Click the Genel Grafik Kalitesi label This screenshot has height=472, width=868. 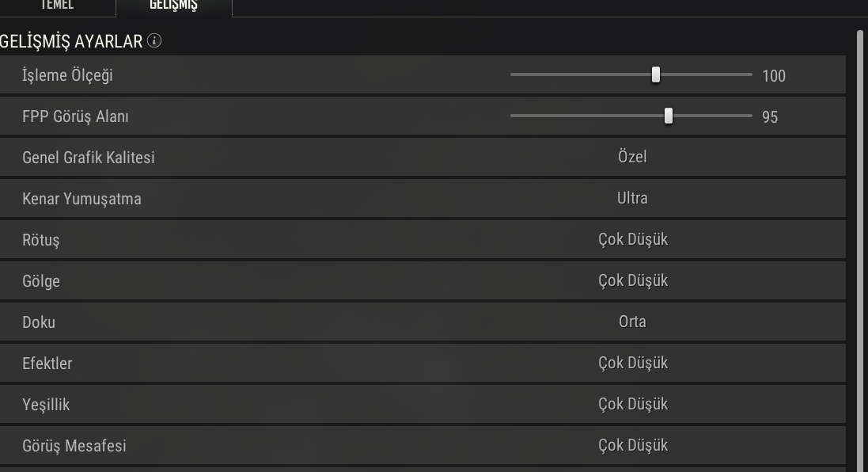coord(89,158)
